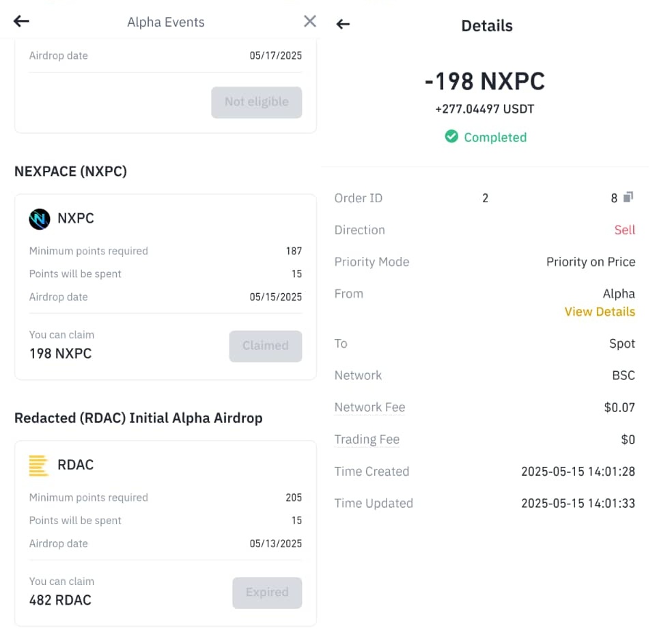Select Redacted (RDAC) Initial Alpha Airdrop heading
Screen dimensions: 672x639
(139, 418)
